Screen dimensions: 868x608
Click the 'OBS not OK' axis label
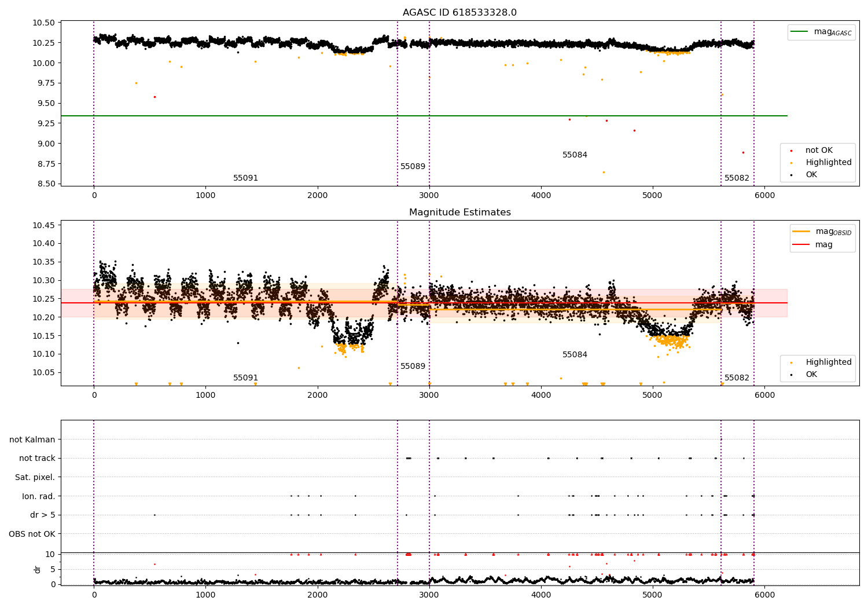click(x=32, y=534)
